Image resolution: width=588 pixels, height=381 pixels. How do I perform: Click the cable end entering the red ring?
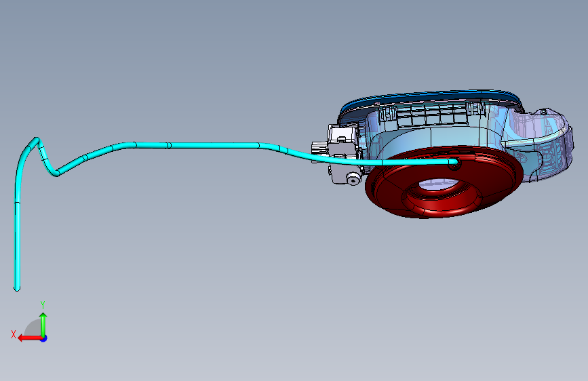click(454, 162)
